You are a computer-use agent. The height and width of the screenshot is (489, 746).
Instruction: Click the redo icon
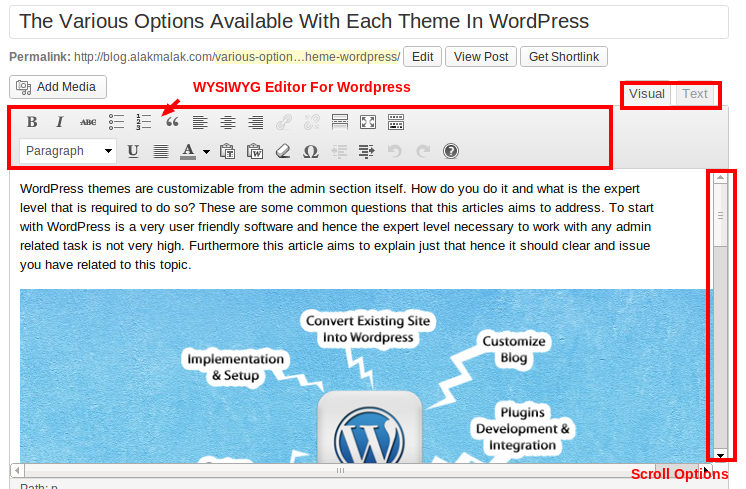(x=423, y=151)
